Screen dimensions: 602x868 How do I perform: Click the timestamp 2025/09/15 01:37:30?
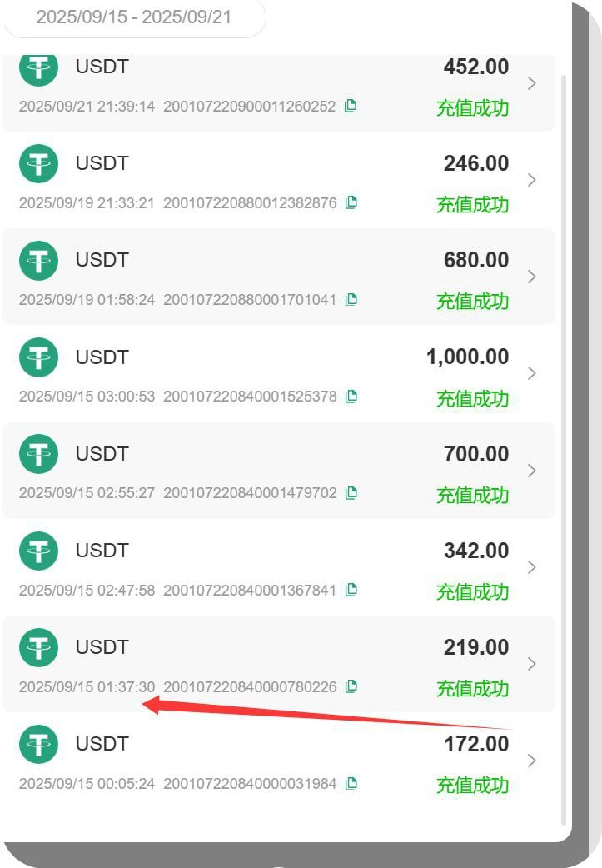[x=87, y=687]
